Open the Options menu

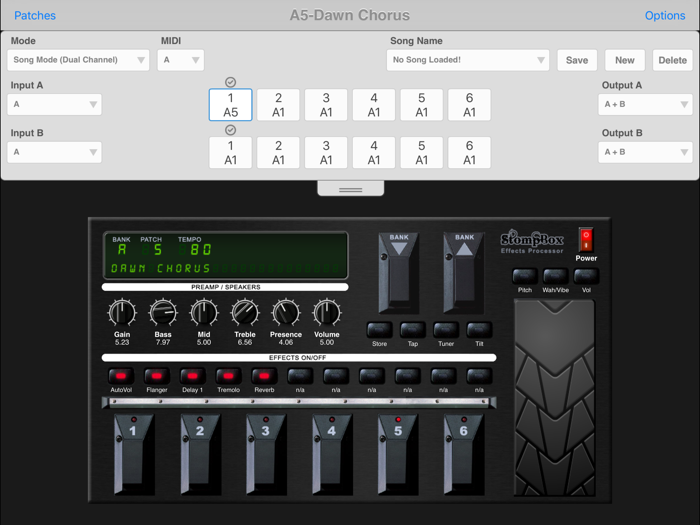pos(665,15)
